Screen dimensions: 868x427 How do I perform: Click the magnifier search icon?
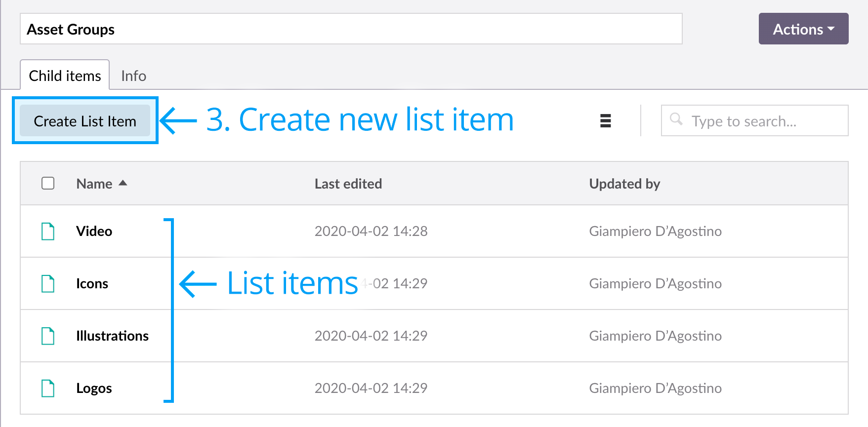pyautogui.click(x=676, y=119)
